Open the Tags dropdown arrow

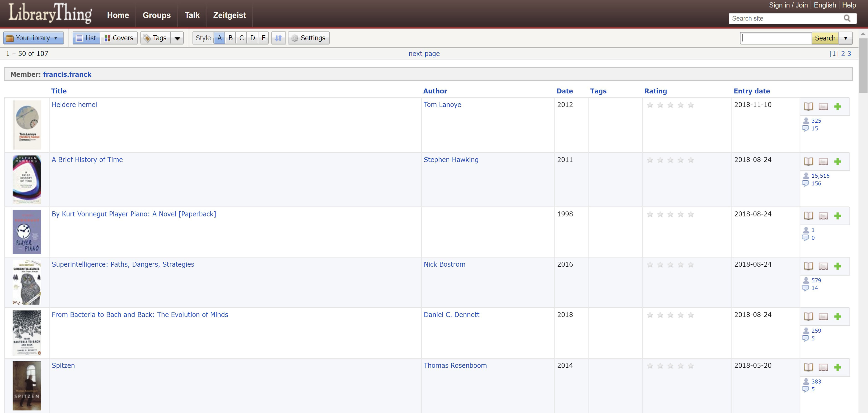click(x=177, y=38)
